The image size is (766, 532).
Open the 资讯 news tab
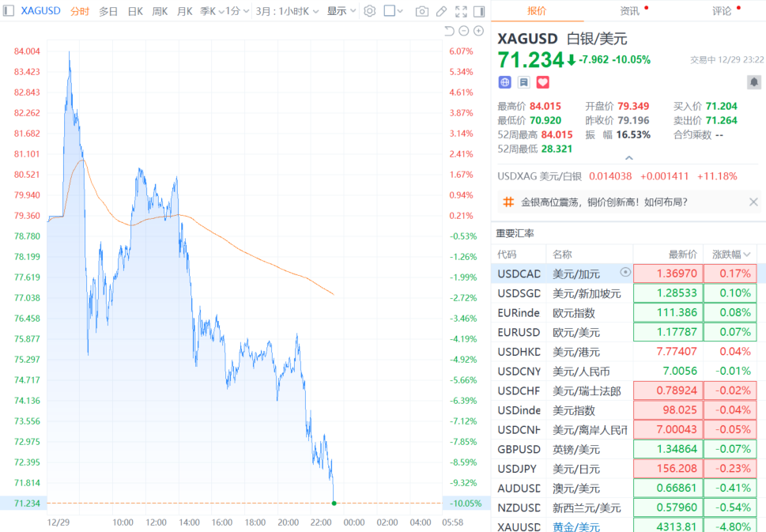[x=630, y=11]
